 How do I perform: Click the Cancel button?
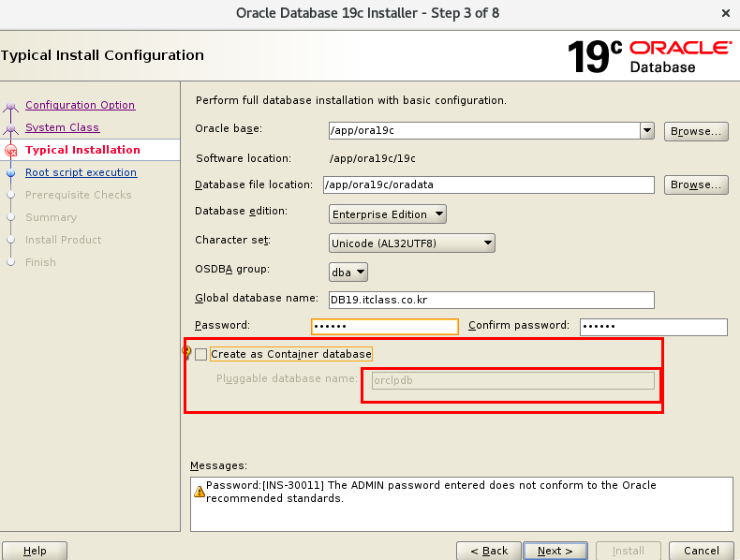[x=702, y=551]
